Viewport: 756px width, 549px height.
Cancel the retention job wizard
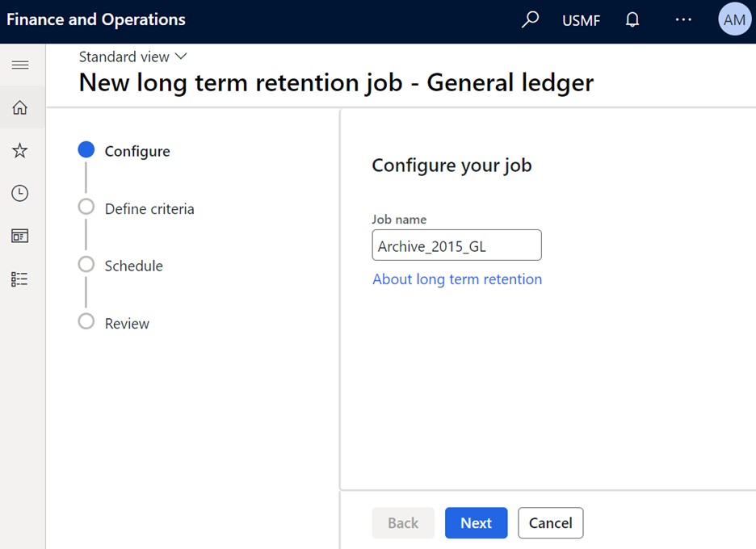(x=550, y=522)
